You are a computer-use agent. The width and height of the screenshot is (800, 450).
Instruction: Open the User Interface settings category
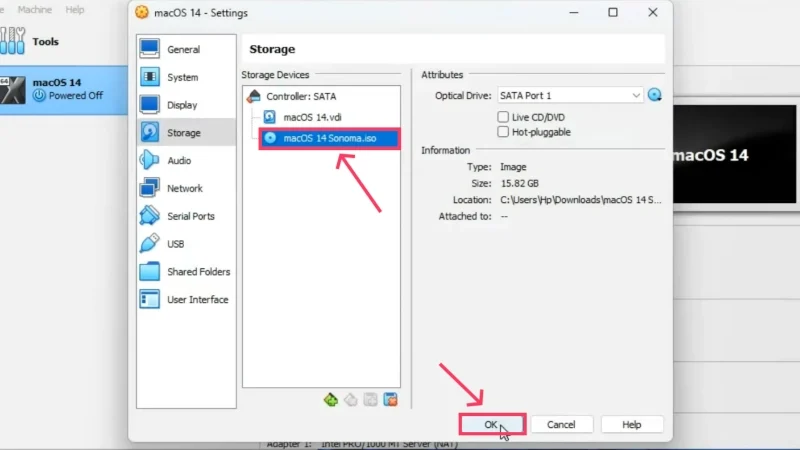tap(186, 299)
